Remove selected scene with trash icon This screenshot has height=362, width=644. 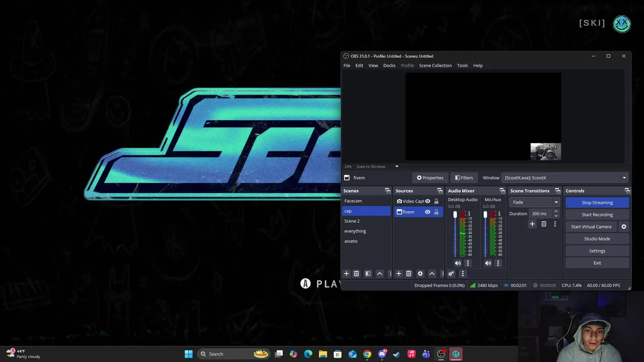click(x=356, y=274)
